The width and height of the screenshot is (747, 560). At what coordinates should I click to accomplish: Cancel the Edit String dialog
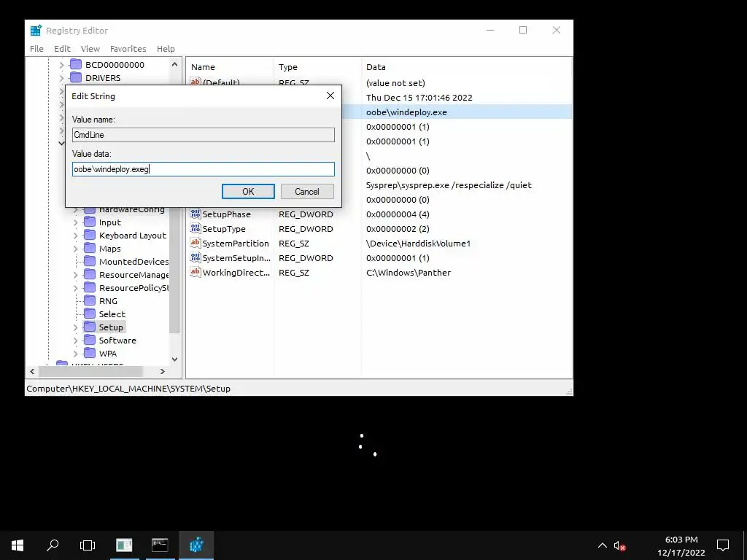coord(307,192)
